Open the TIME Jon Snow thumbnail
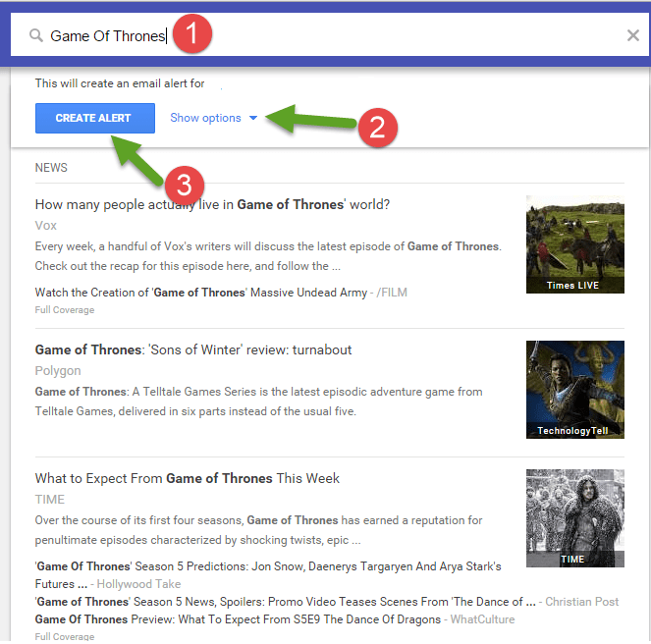 click(575, 518)
